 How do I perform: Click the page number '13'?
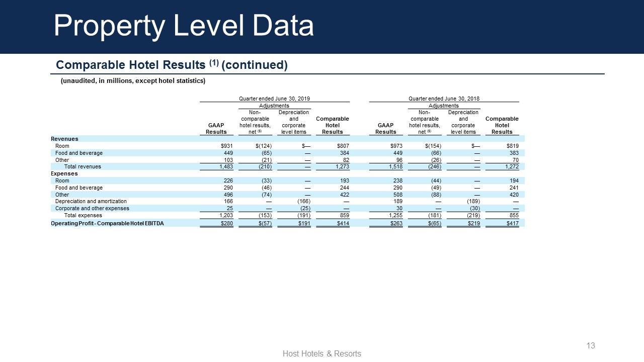click(x=591, y=345)
